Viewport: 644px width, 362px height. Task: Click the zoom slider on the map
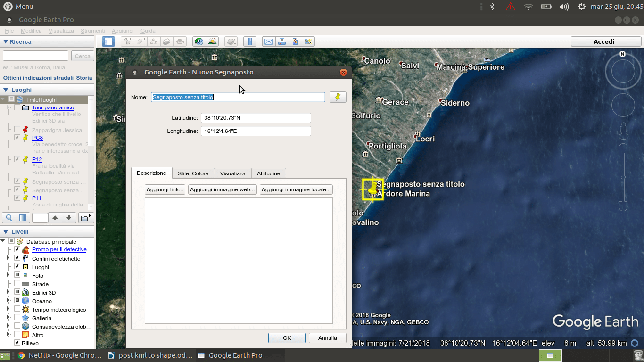[x=623, y=178]
